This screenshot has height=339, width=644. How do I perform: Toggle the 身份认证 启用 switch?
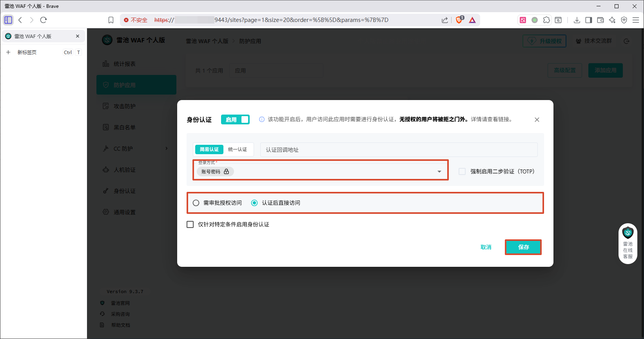235,120
